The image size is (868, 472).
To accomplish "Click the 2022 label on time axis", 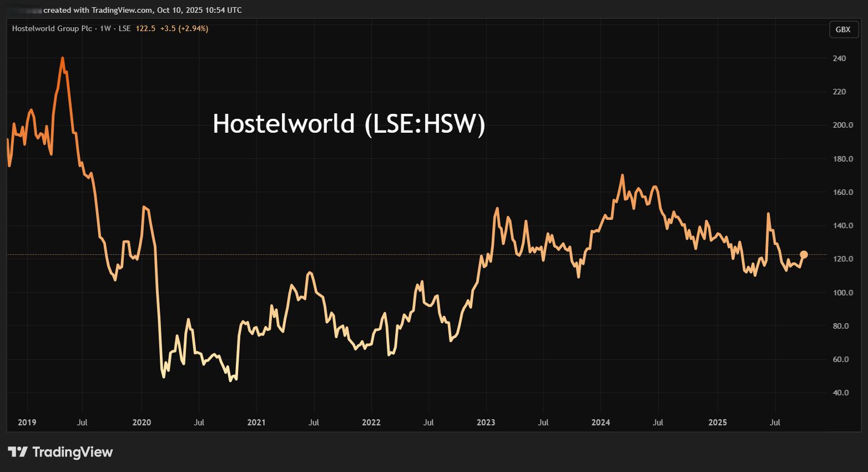I will click(371, 423).
